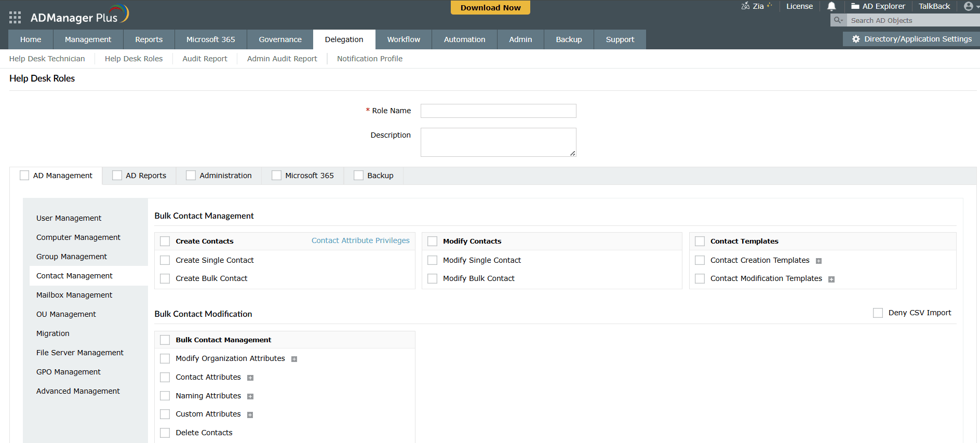Tick Contact Creation Templates checkbox
This screenshot has width=980, height=443.
tap(700, 260)
